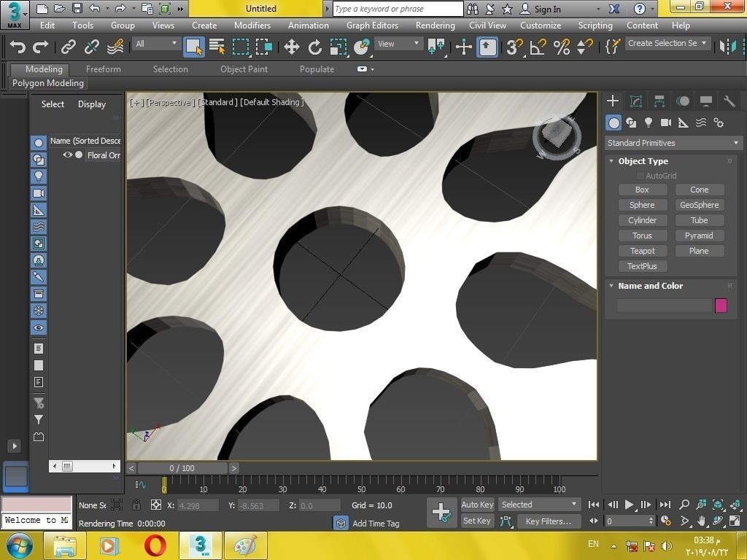Open the Modify panel tab icon
Screen dimensions: 747x560
click(636, 101)
